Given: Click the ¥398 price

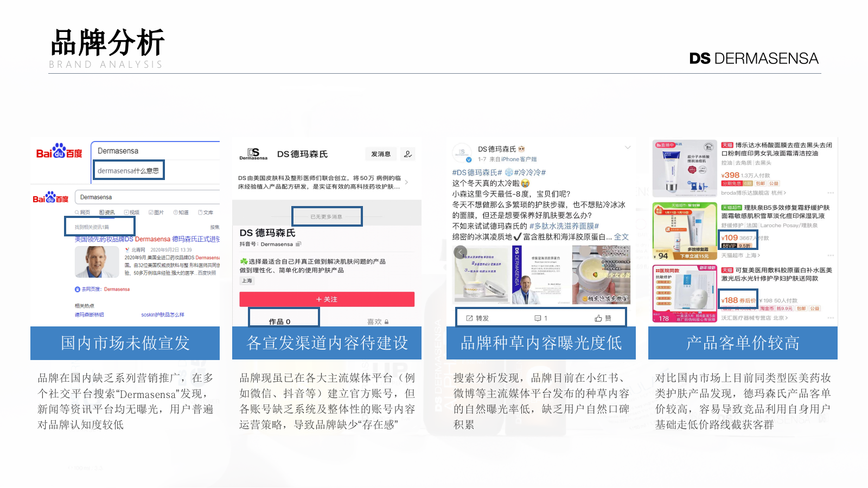Looking at the screenshot, I should point(730,175).
